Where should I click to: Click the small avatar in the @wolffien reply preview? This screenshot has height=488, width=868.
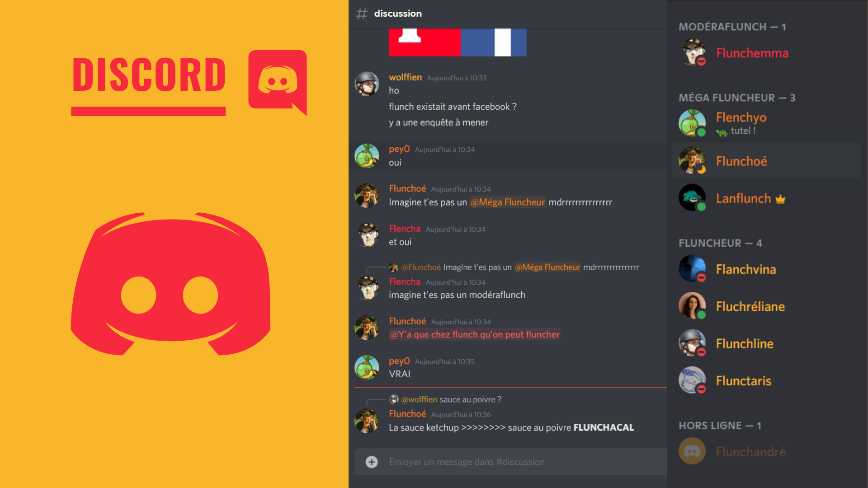pos(394,399)
